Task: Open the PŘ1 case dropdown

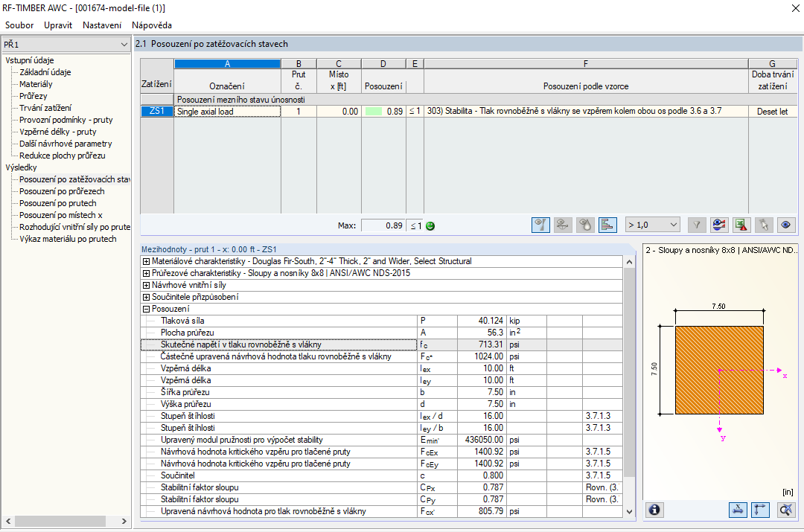Action: (x=66, y=45)
